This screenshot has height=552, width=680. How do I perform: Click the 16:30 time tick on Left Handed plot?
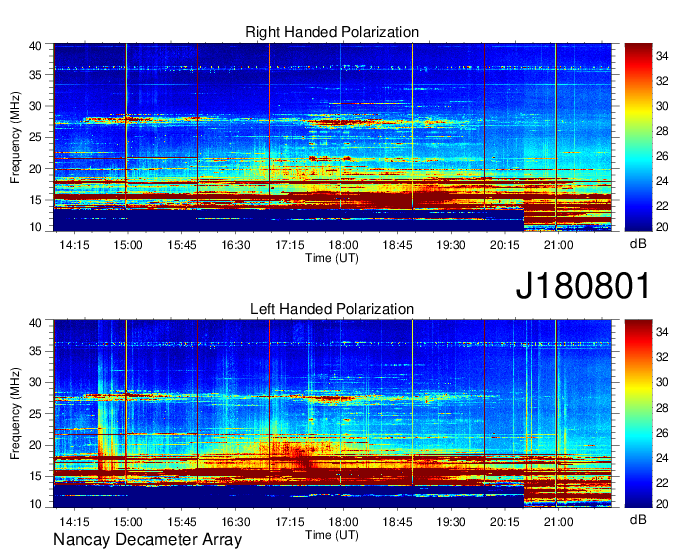(236, 522)
